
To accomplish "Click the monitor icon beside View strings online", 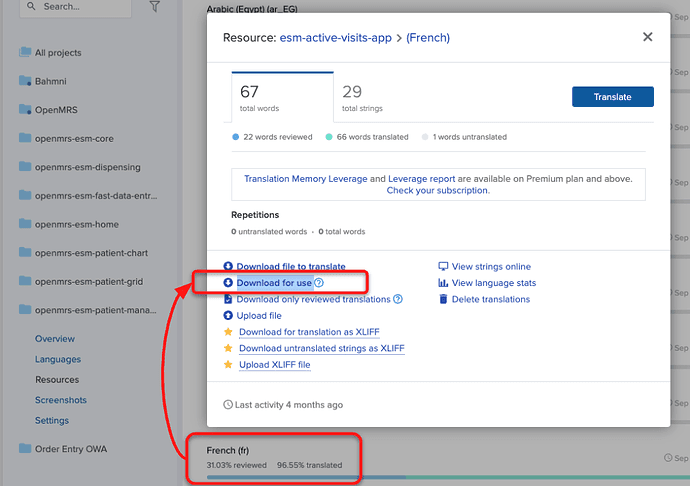I will coord(443,267).
